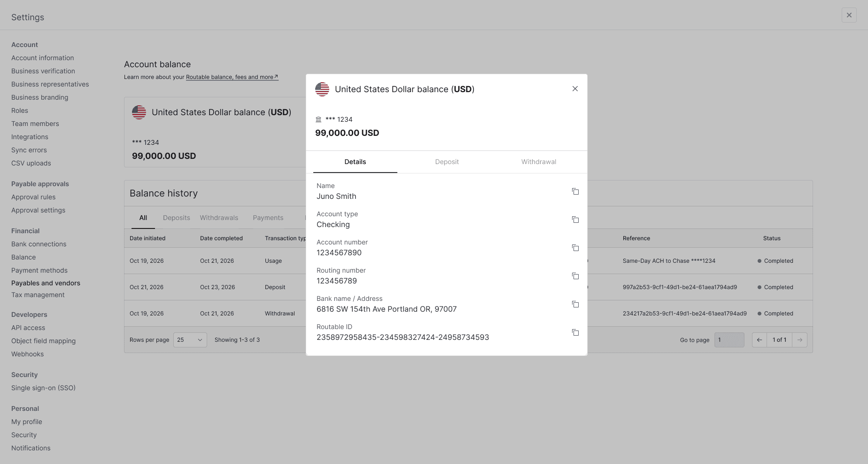Go to next page arrow
Viewport: 868px width, 464px height.
click(x=799, y=340)
